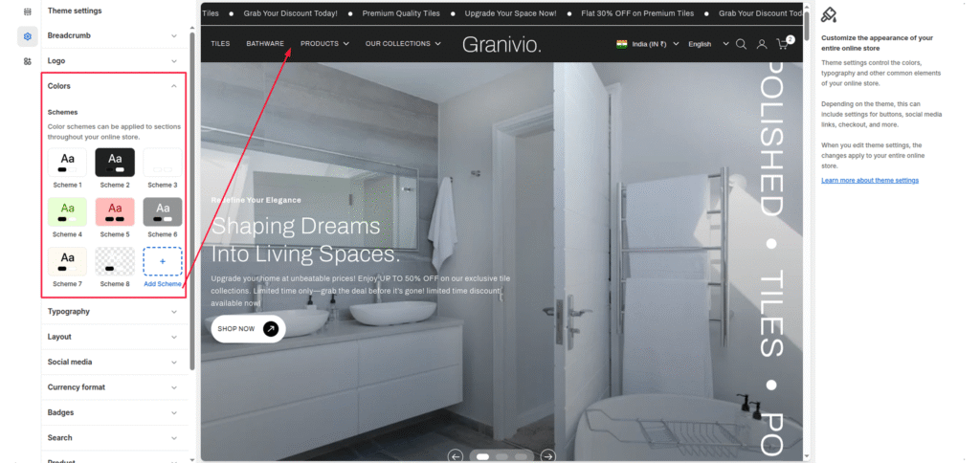Image resolution: width=980 pixels, height=463 pixels.
Task: Click the Theme settings gear icon
Action: [x=27, y=36]
